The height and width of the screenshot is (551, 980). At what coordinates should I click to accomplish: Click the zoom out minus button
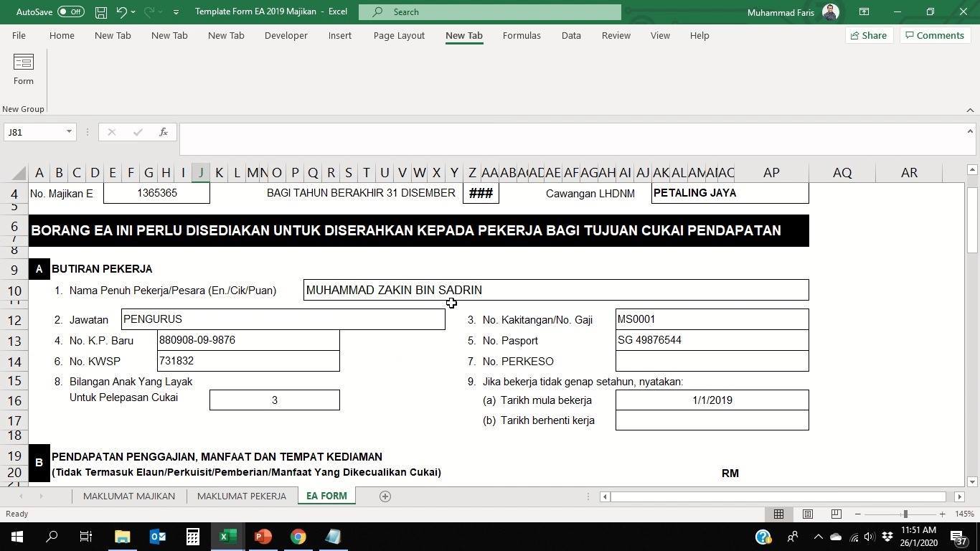point(857,514)
